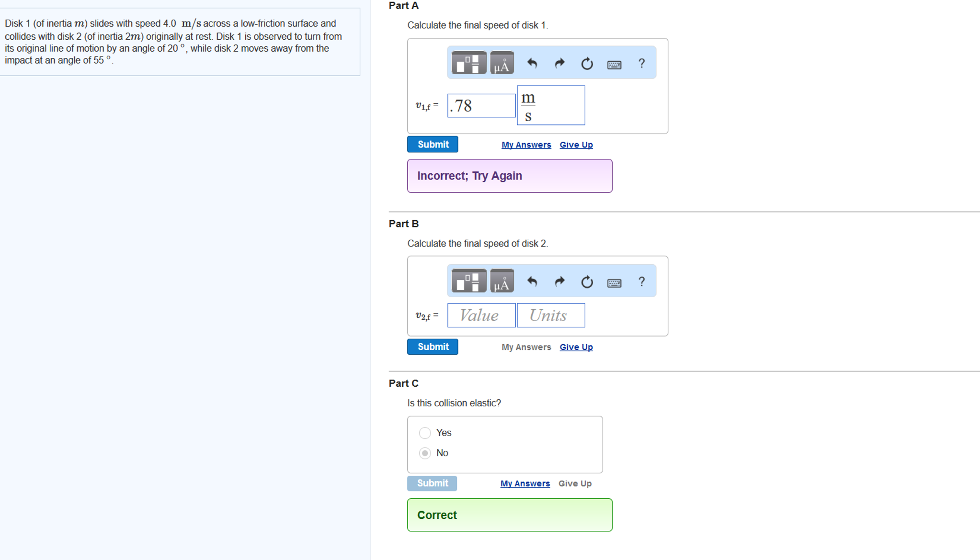Open the units symbol picker in Part A

point(501,63)
